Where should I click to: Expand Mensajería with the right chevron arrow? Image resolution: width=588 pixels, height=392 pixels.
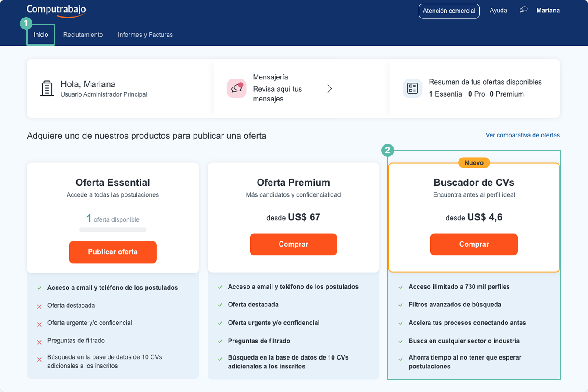coord(330,89)
